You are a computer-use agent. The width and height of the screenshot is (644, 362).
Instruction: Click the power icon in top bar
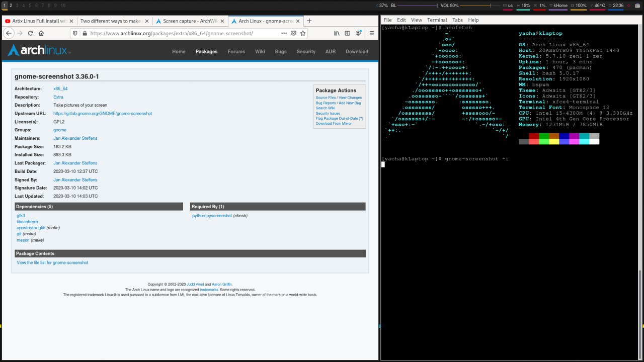pyautogui.click(x=629, y=6)
